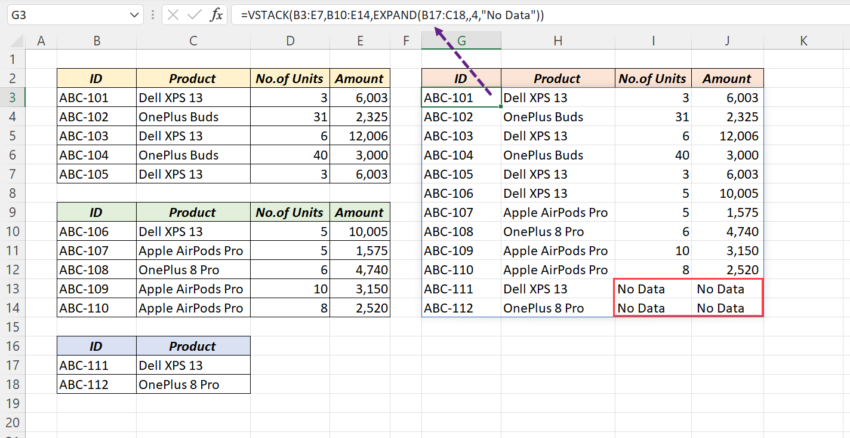The image size is (850, 438).
Task: Select cell G3 containing ABC-101
Action: point(461,98)
